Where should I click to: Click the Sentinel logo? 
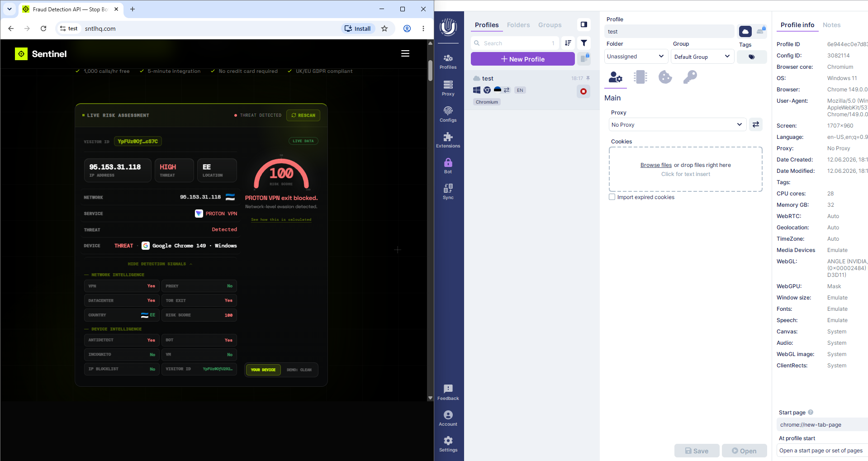pos(41,54)
